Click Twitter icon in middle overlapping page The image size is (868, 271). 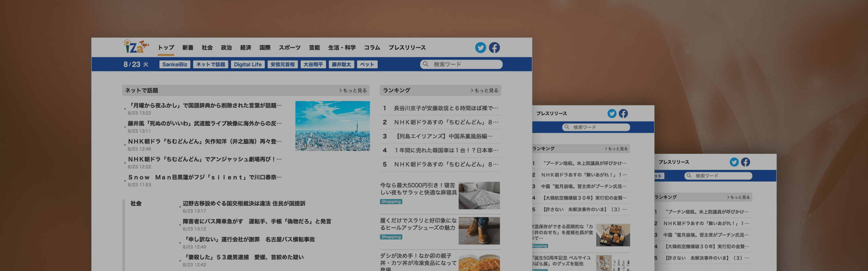click(x=612, y=113)
